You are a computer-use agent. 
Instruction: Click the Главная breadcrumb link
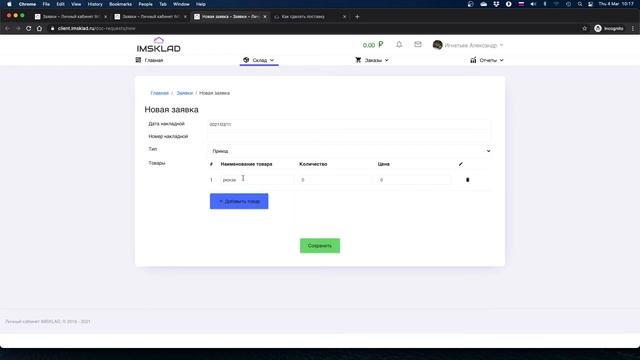pyautogui.click(x=159, y=93)
